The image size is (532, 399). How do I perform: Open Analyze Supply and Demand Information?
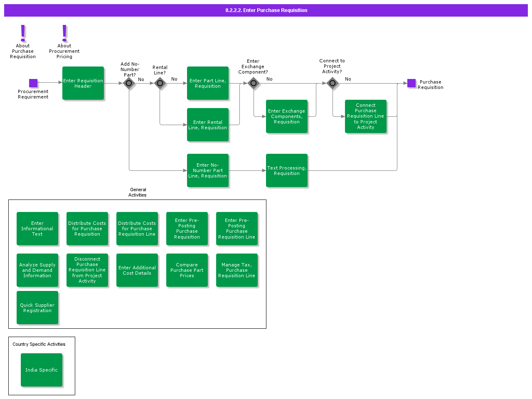coord(37,270)
